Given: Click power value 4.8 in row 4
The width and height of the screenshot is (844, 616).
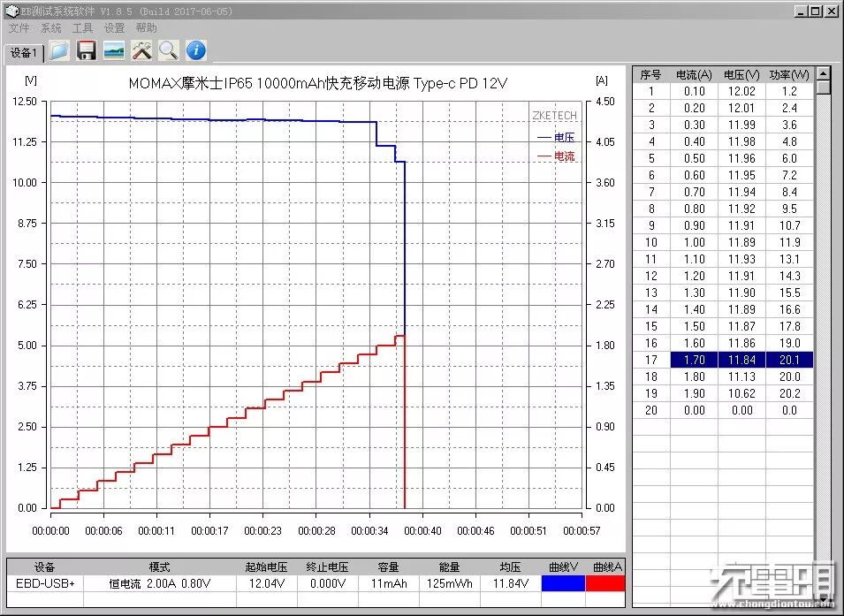Looking at the screenshot, I should [789, 141].
